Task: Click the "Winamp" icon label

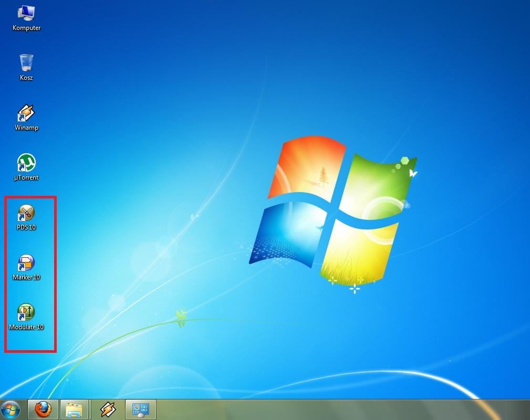Action: (x=26, y=128)
